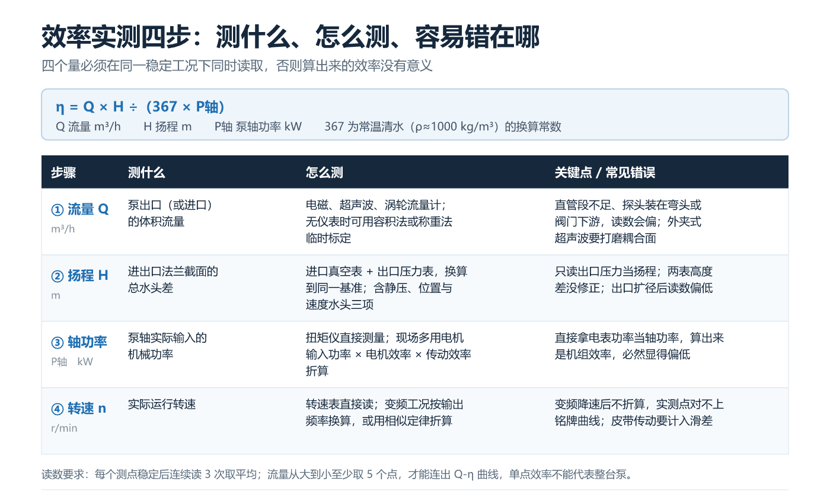Click the cell "进出口法兰截面的总水头差"
This screenshot has height=504, width=830.
click(173, 280)
